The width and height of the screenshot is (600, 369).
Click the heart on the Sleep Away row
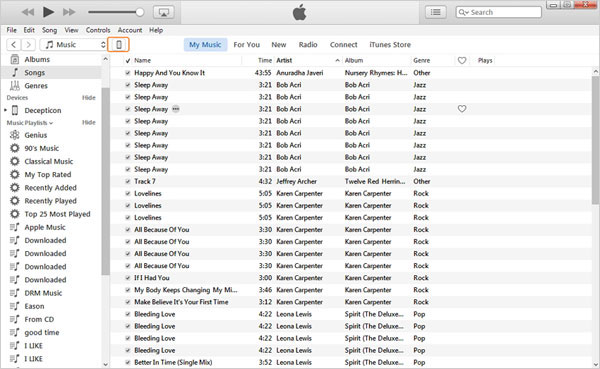click(x=462, y=109)
